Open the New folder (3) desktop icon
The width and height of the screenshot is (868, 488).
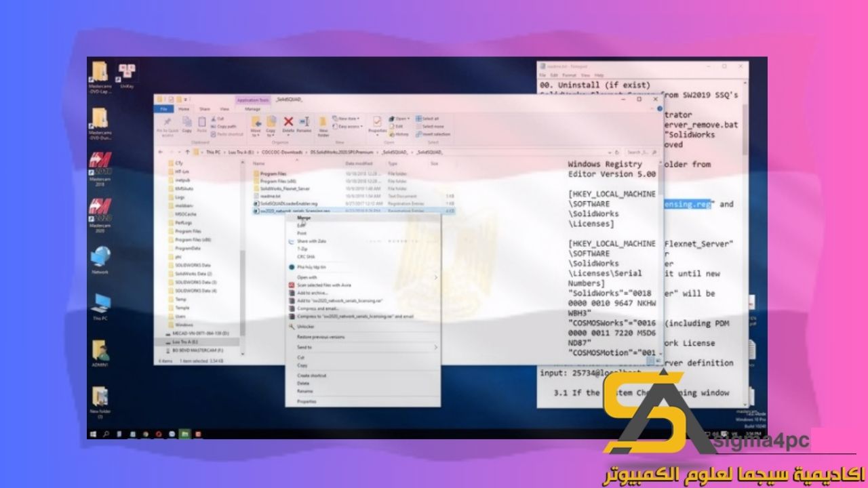click(x=100, y=403)
